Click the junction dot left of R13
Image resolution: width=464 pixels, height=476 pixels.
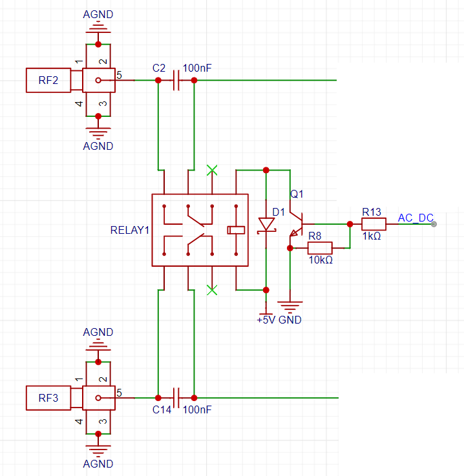tap(350, 224)
